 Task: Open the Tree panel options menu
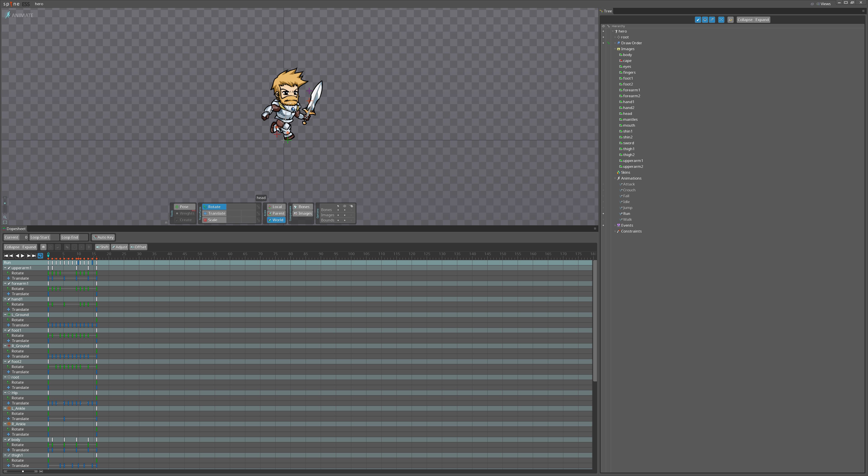tap(863, 11)
